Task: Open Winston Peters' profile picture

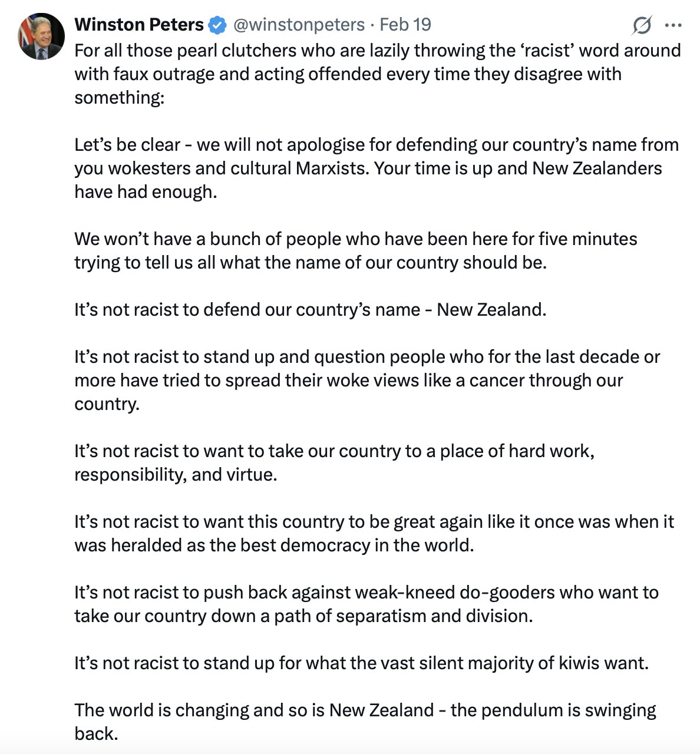Action: coord(41,37)
